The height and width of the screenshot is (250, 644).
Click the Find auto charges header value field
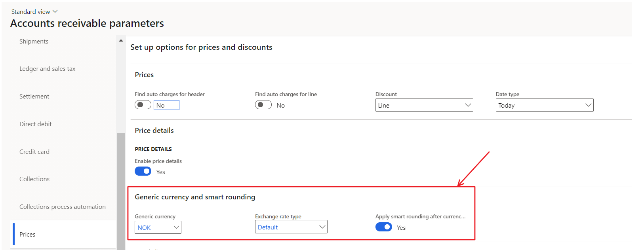coord(166,105)
